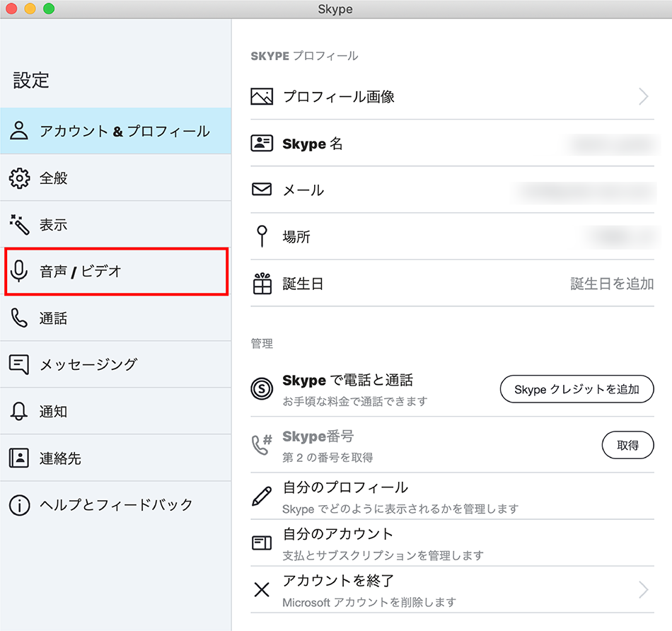Open the 自分のアカウント row
Image resolution: width=672 pixels, height=631 pixels.
coord(452,543)
